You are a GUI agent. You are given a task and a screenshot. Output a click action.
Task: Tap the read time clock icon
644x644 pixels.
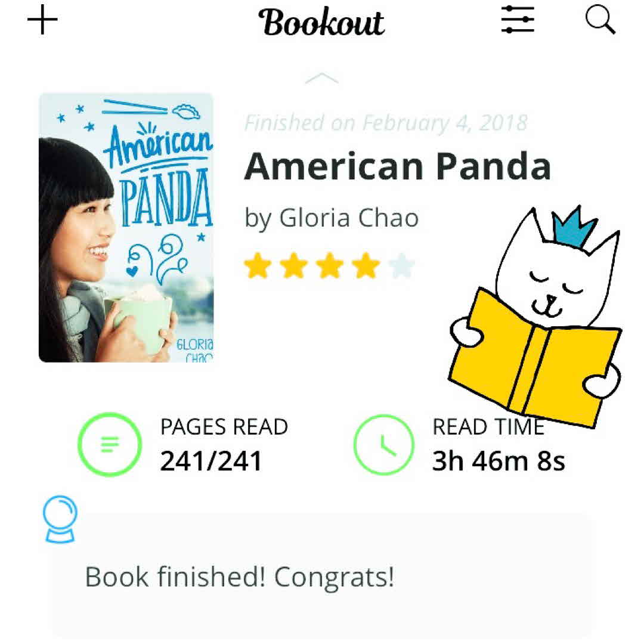pyautogui.click(x=383, y=444)
